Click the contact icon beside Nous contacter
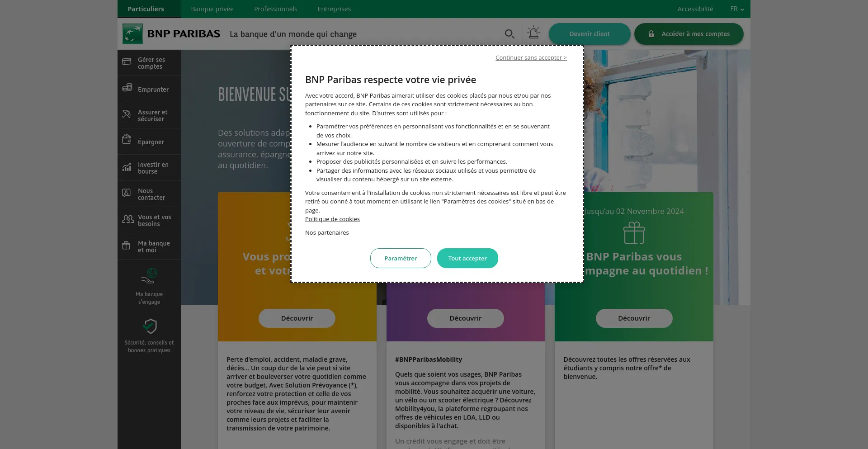 tap(127, 193)
